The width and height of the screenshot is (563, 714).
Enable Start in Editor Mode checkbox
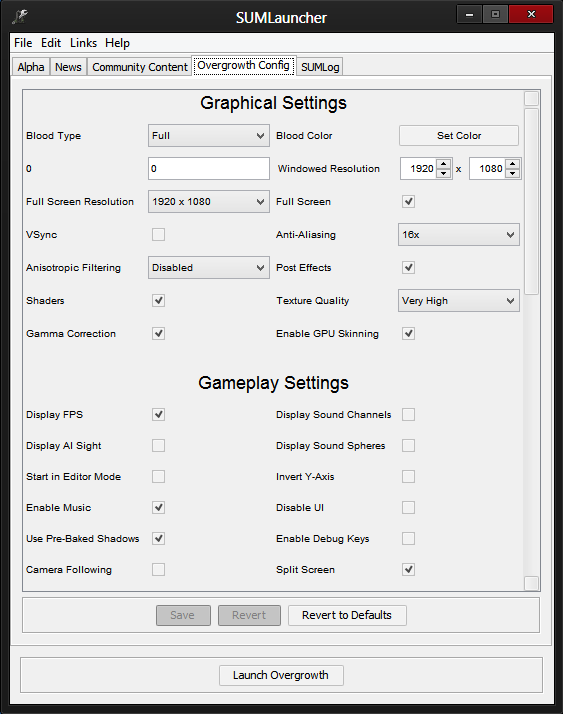pyautogui.click(x=159, y=477)
